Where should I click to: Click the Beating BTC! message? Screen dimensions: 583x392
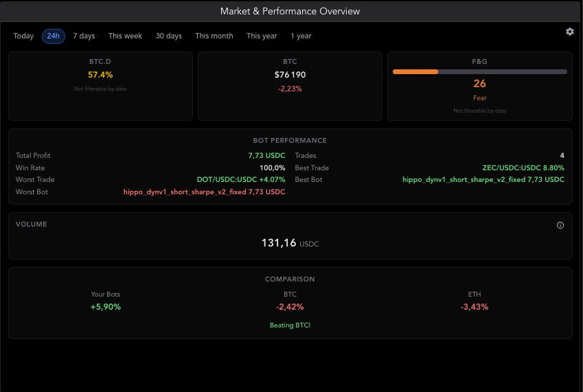[x=290, y=325]
